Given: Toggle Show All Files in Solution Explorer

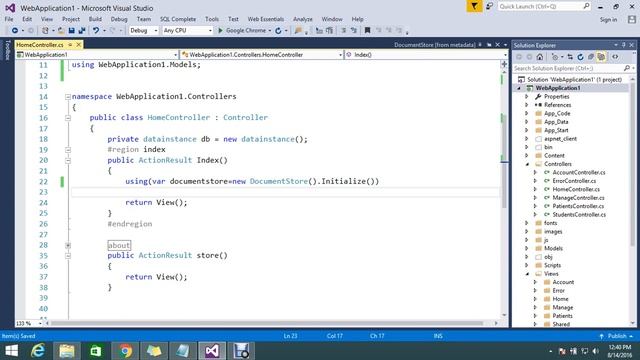Looking at the screenshot, I should (601, 57).
